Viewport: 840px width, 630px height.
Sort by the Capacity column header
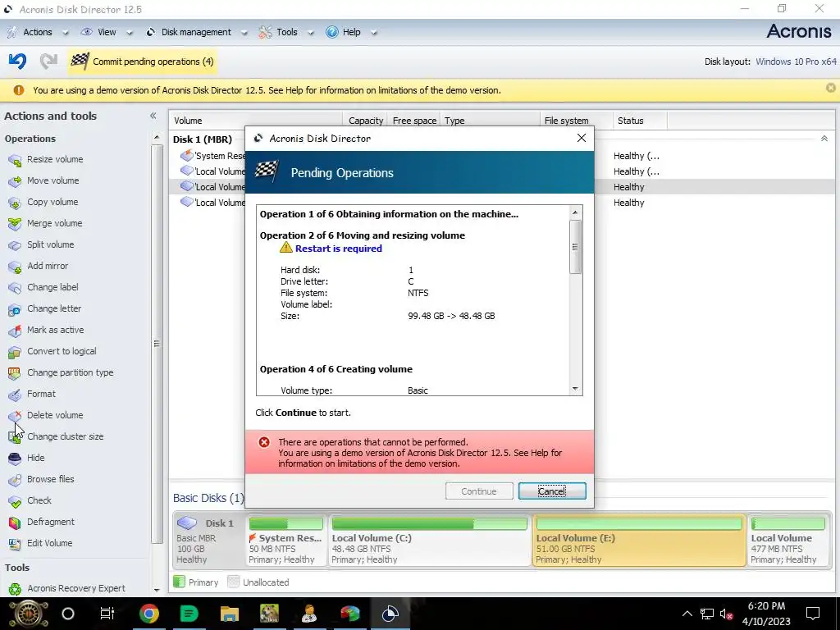pos(366,121)
